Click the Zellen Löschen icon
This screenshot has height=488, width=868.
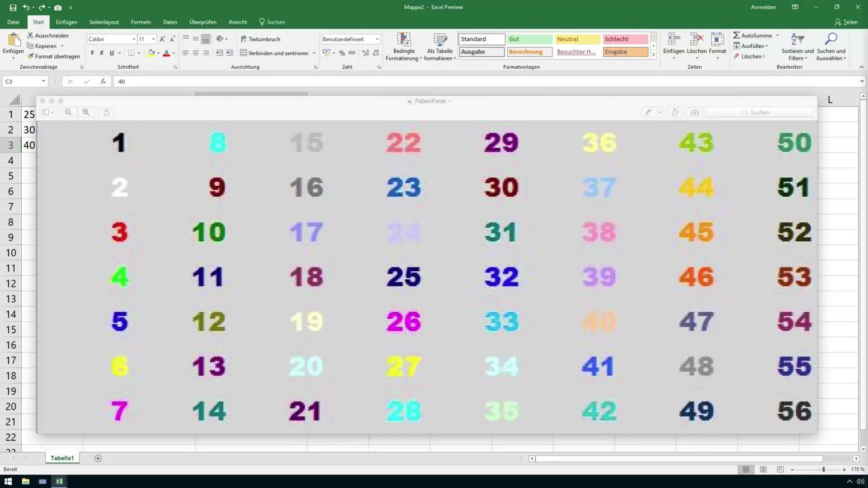pos(697,39)
